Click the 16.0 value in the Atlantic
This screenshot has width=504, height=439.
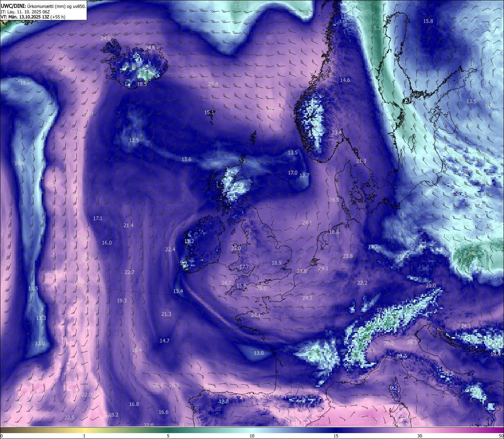(x=107, y=243)
